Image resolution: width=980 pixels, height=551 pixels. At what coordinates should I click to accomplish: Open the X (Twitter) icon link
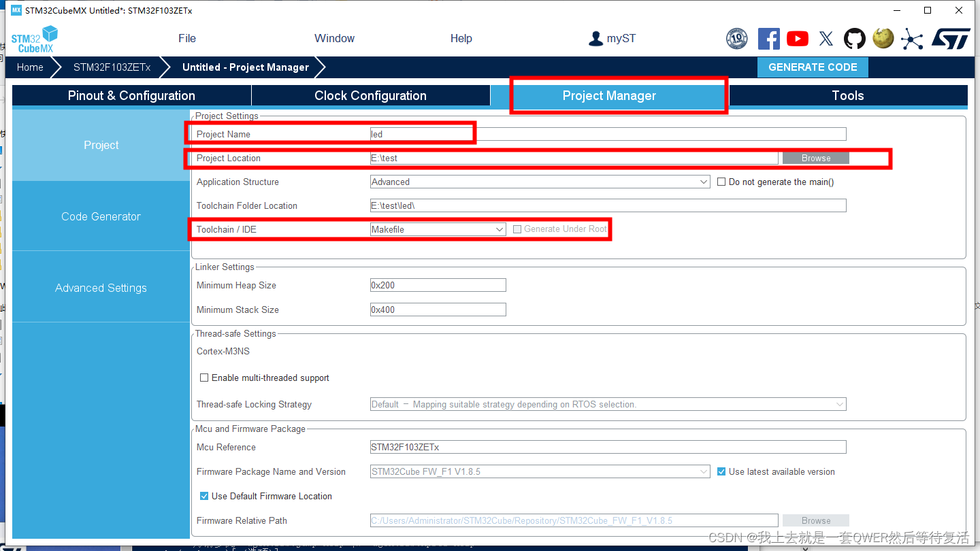point(826,39)
